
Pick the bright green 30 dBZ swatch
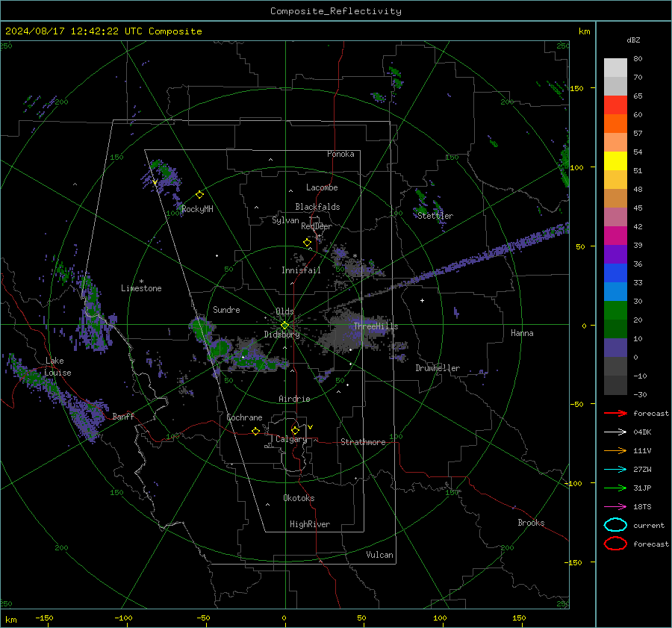pos(615,310)
